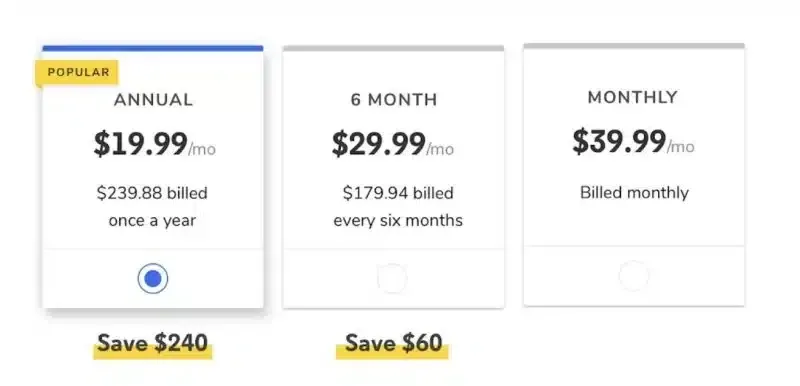
Task: Click the $29.99/mo price
Action: point(393,144)
